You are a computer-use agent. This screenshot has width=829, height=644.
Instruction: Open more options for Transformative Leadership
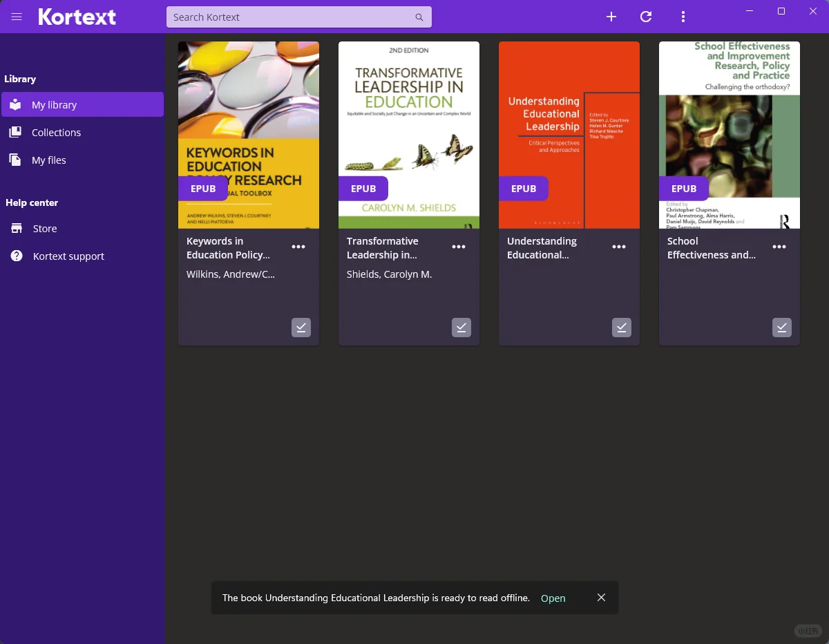[459, 247]
